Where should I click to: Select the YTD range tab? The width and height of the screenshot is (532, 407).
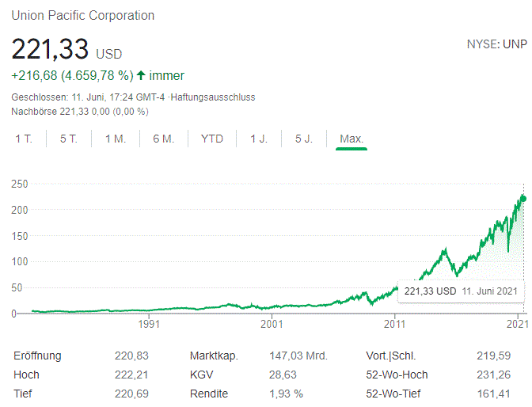212,139
